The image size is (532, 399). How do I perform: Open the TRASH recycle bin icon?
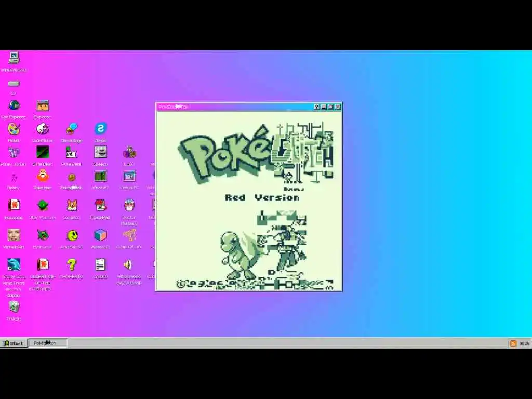(14, 307)
